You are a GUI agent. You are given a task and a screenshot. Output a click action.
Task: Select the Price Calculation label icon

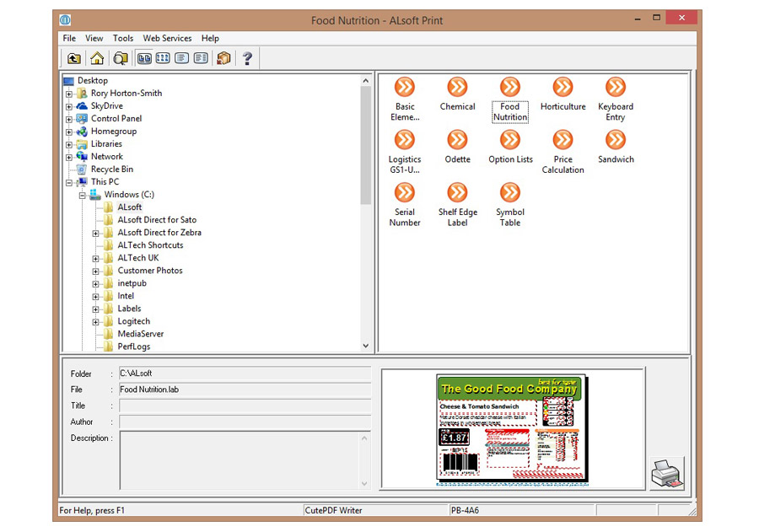(563, 140)
